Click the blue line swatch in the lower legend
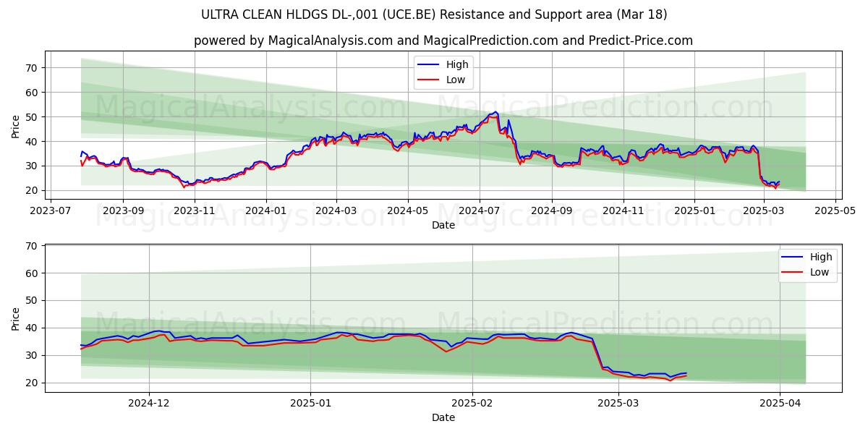This screenshot has height=434, width=868. pos(793,258)
